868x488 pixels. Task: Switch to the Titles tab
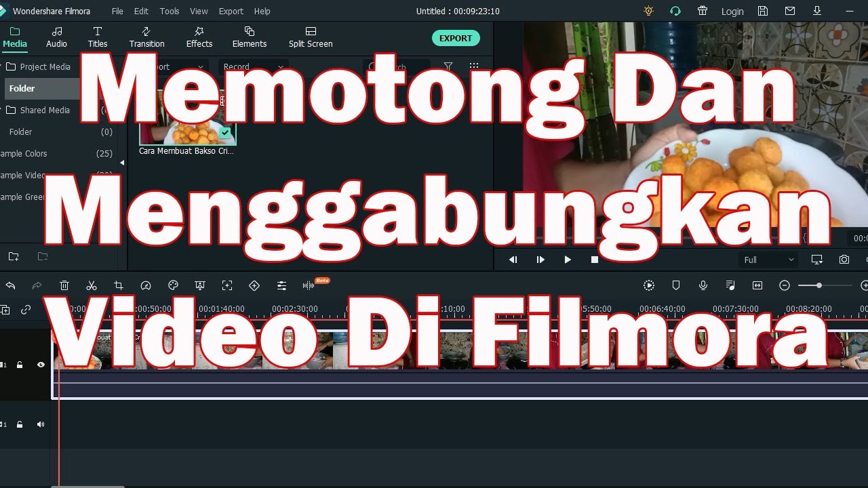[x=98, y=37]
